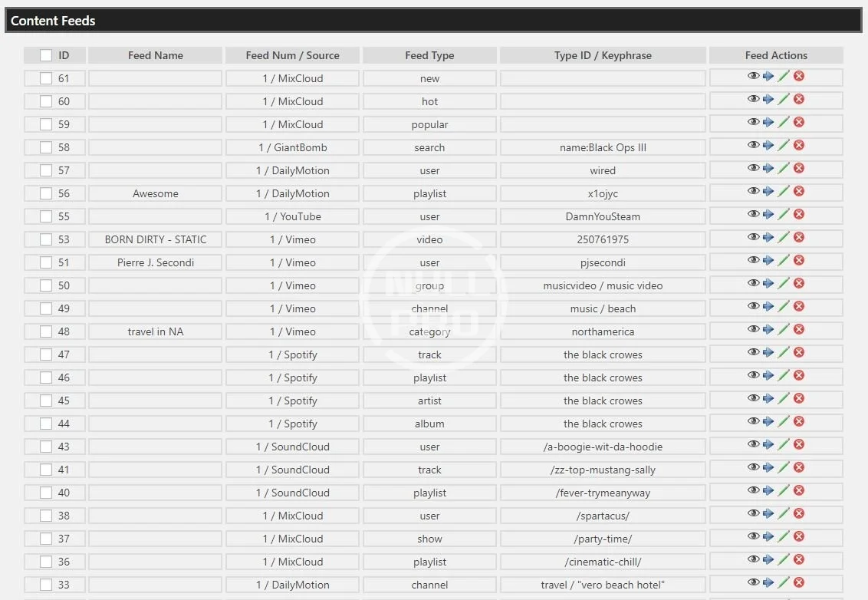Viewport: 868px width, 600px height.
Task: Click the eye icon for feed 61
Action: click(x=753, y=76)
